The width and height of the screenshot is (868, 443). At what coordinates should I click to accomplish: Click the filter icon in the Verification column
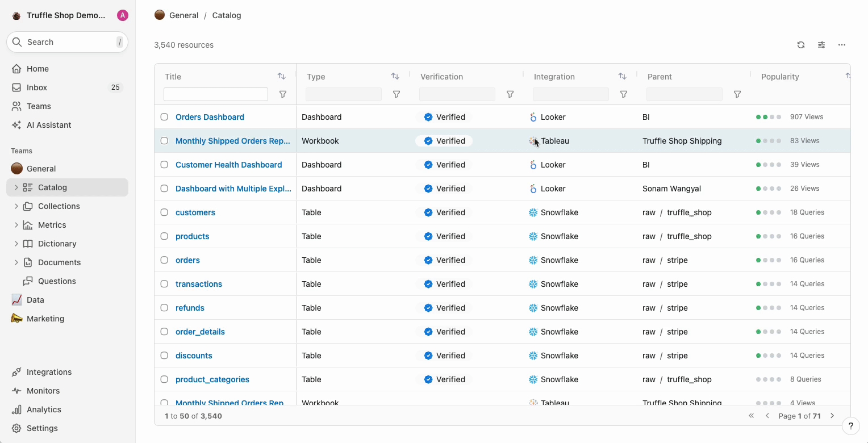pyautogui.click(x=510, y=94)
